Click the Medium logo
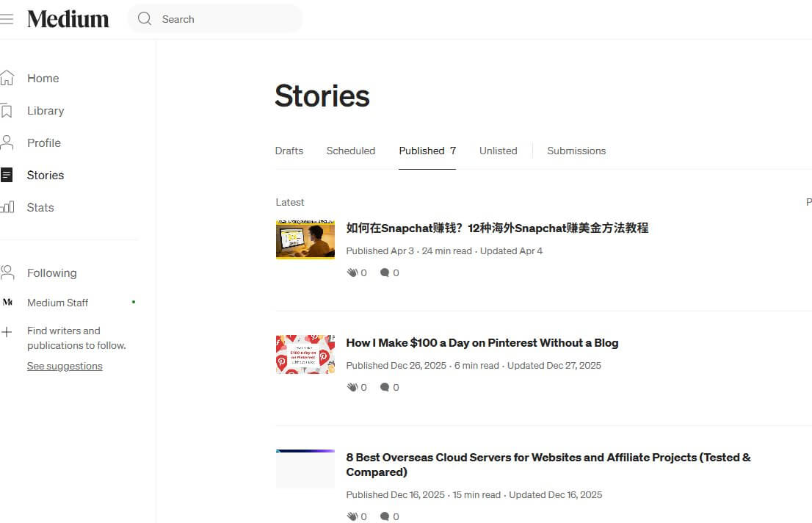This screenshot has height=523, width=812. [x=68, y=19]
